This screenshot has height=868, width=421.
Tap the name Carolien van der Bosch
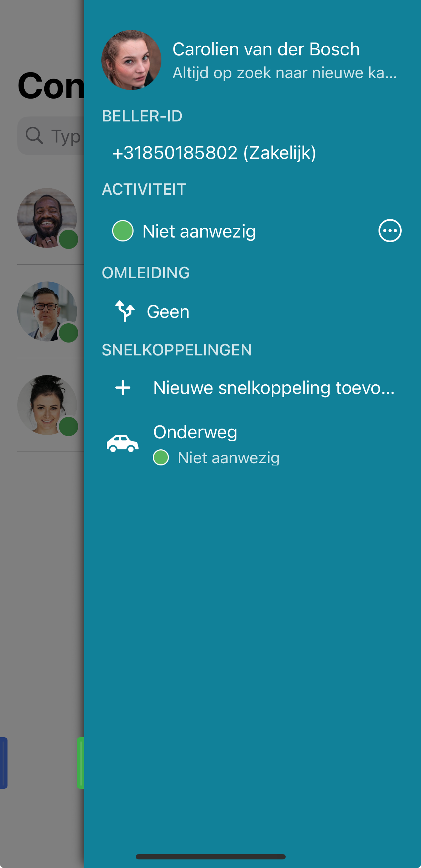266,49
